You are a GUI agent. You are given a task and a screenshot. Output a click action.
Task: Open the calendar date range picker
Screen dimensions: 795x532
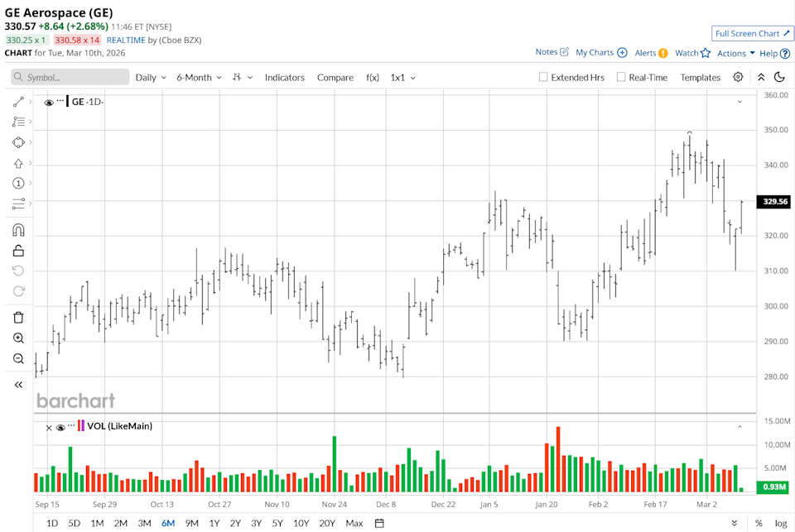point(379,523)
